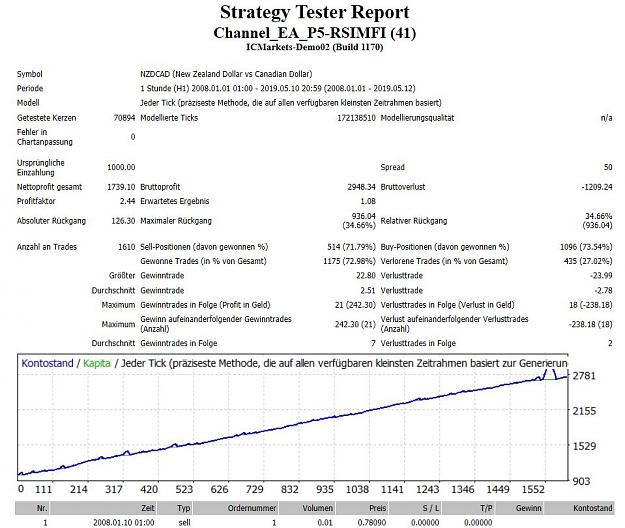
Task: Select the absolute drawdown value '126.30'
Action: (123, 221)
